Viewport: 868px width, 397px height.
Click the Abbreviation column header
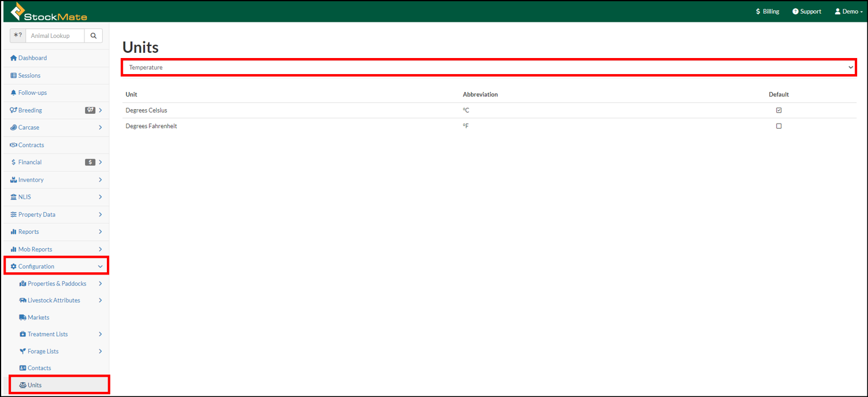click(480, 94)
